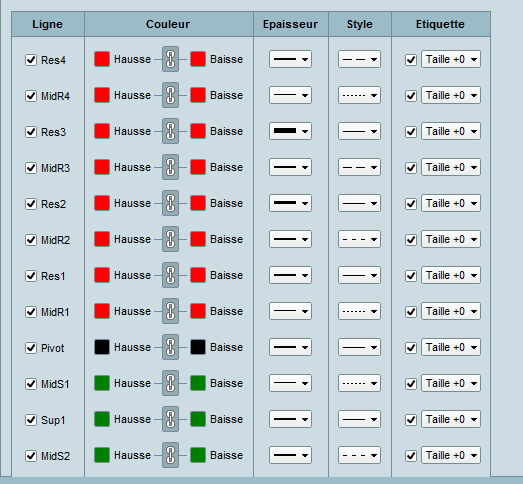
Task: Expand the Style dropdown for MidR2
Action: pyautogui.click(x=359, y=239)
